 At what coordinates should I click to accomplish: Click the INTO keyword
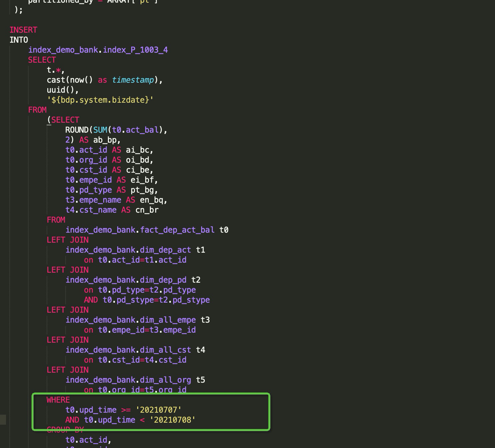click(19, 40)
